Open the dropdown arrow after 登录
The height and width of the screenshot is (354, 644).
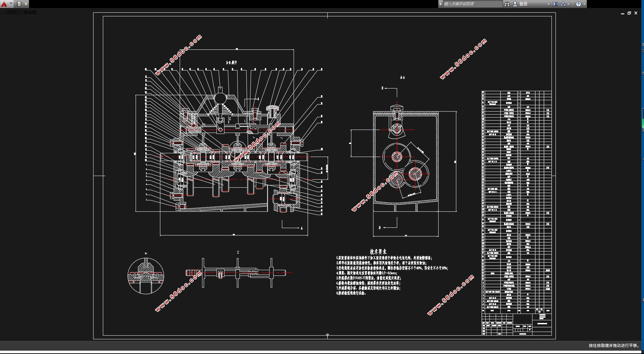click(548, 4)
